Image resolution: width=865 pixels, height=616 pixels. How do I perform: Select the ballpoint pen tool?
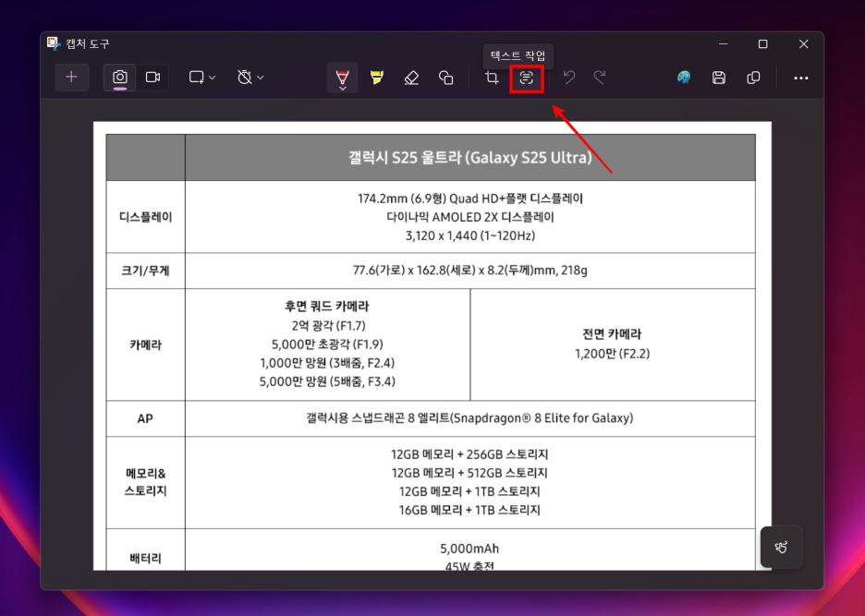343,78
